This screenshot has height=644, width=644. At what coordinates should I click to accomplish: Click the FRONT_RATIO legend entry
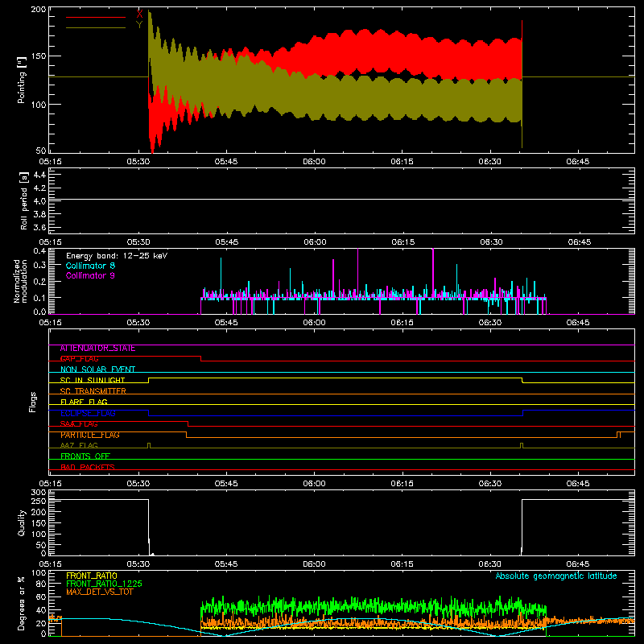[x=92, y=576]
